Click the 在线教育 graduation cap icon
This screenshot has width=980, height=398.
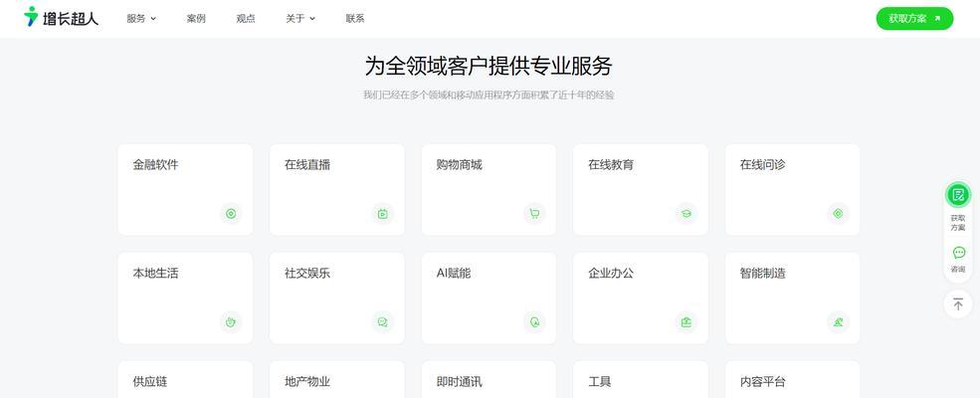point(686,214)
